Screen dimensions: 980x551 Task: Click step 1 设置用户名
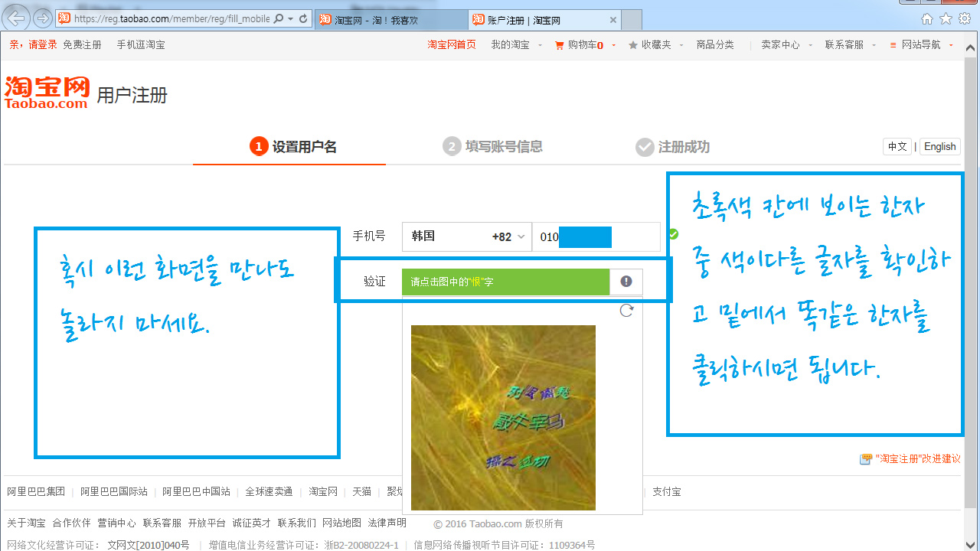(x=293, y=147)
